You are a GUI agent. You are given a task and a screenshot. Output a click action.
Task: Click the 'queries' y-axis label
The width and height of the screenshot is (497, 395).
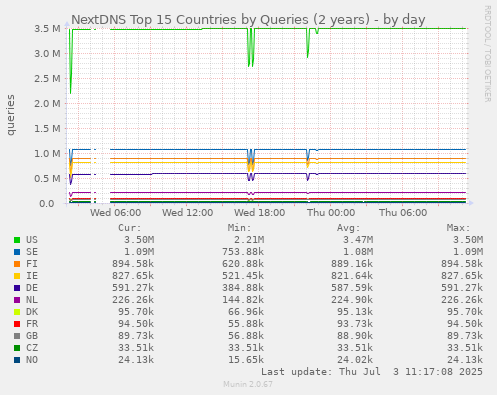click(x=11, y=115)
